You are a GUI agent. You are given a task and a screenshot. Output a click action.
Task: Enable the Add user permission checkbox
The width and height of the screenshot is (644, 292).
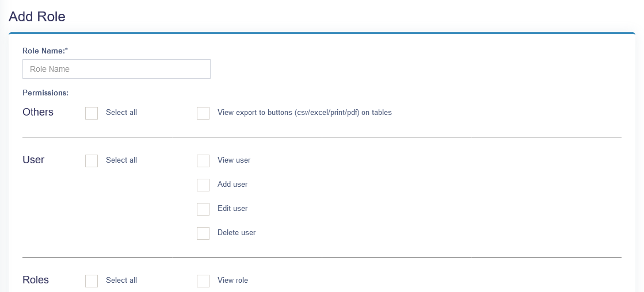tap(203, 185)
